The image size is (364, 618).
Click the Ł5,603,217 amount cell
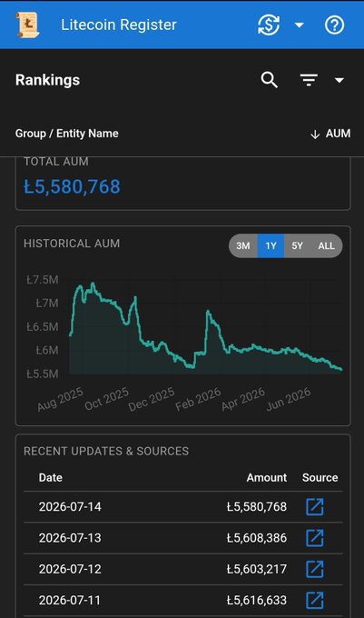tap(257, 569)
